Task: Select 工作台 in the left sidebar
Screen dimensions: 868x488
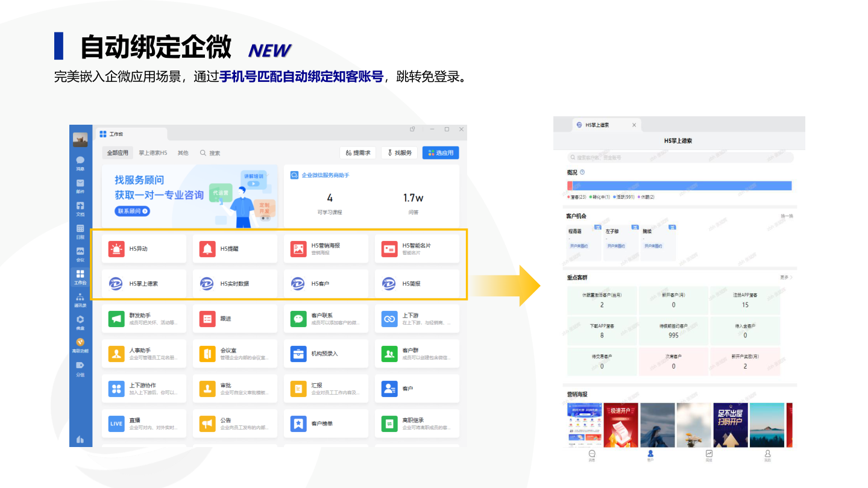Action: pyautogui.click(x=80, y=278)
